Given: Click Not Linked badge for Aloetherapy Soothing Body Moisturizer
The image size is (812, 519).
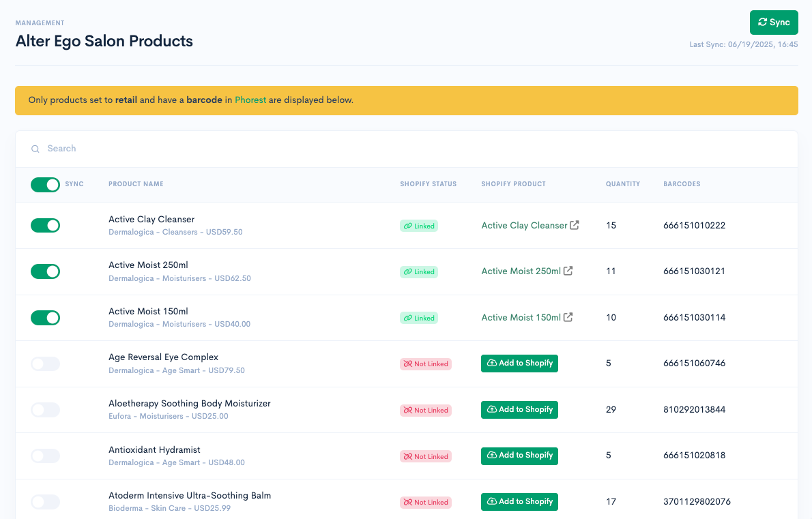Looking at the screenshot, I should tap(426, 411).
